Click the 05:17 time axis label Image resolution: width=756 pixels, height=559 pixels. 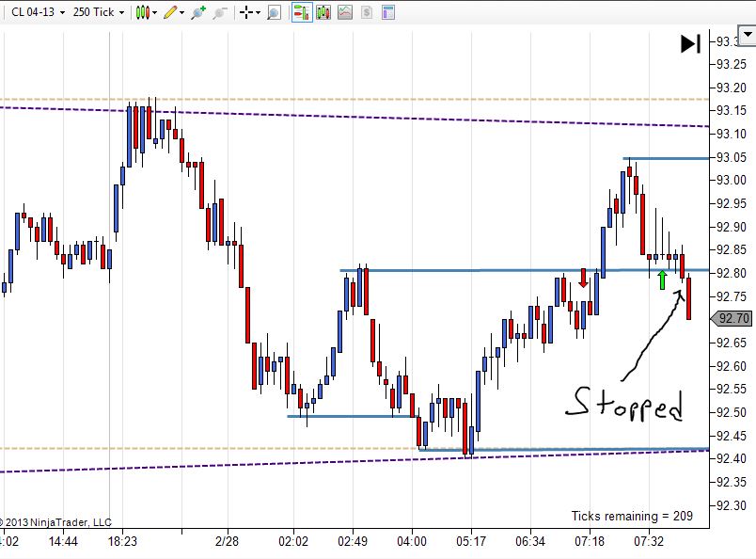click(x=471, y=541)
